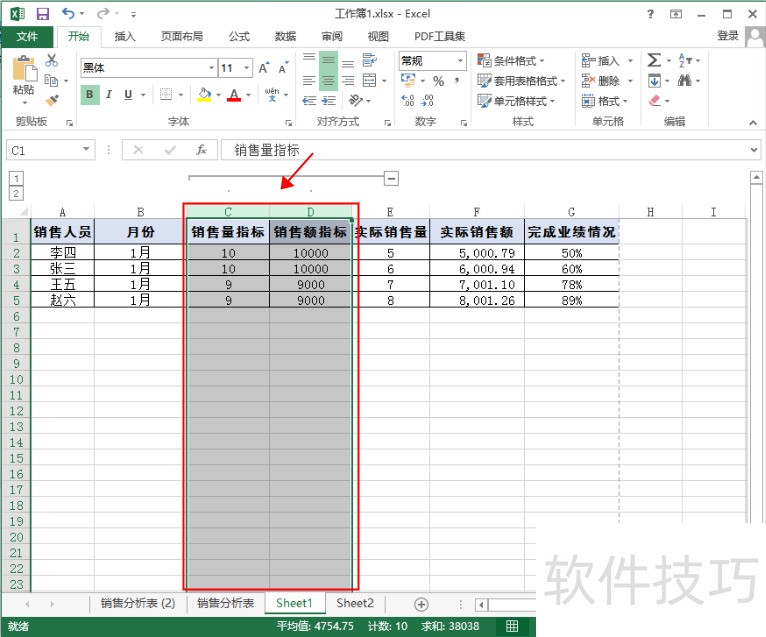Toggle vertical middle alignment
This screenshot has height=637, width=766.
click(328, 60)
